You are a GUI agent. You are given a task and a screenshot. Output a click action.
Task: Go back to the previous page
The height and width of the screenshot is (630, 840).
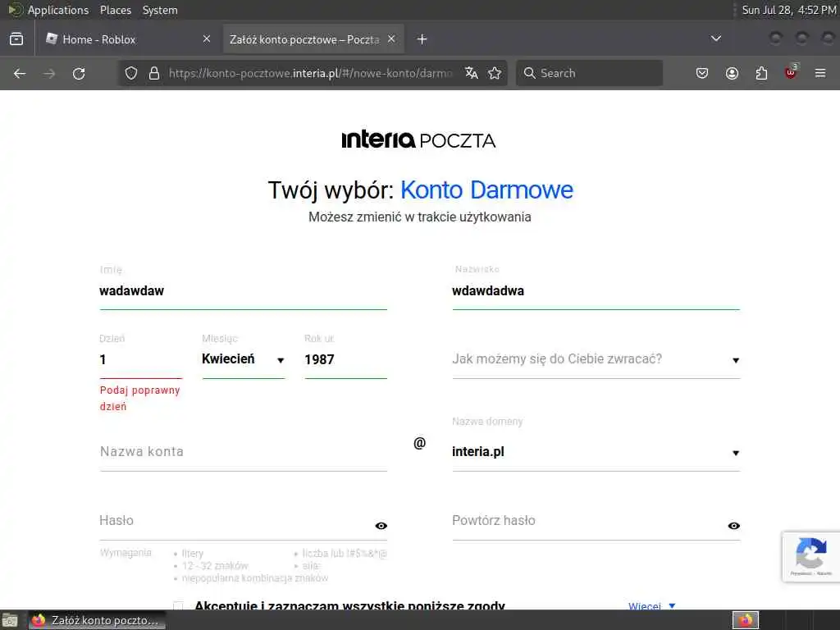point(20,73)
